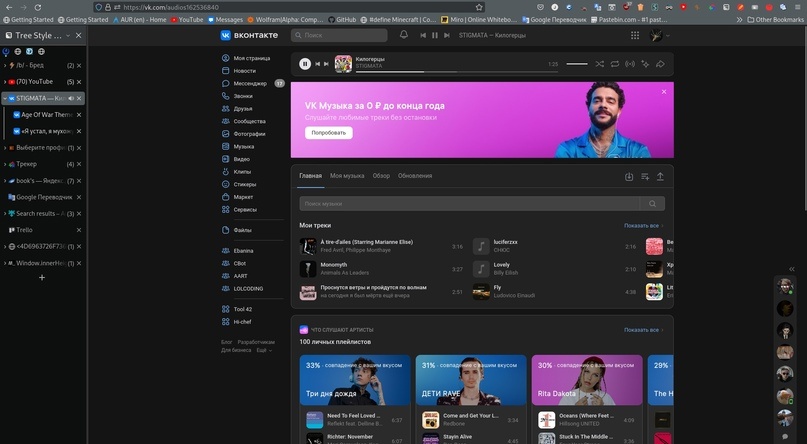Toggle broadcast audio to status icon
This screenshot has width=807, height=444.
click(630, 64)
